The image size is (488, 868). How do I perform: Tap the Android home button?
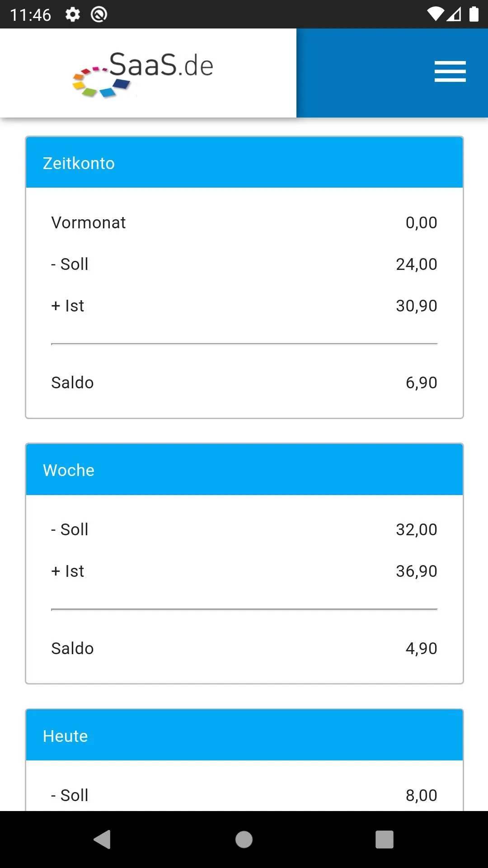coord(244,840)
